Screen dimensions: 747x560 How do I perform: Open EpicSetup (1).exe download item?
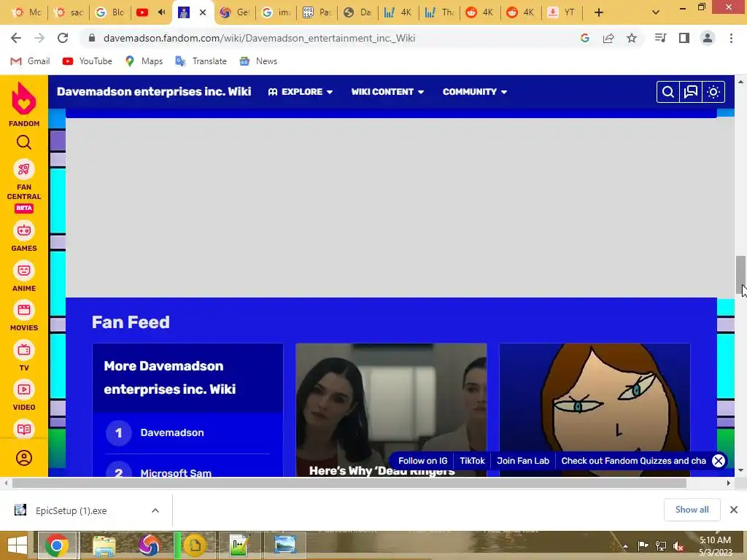click(x=71, y=510)
